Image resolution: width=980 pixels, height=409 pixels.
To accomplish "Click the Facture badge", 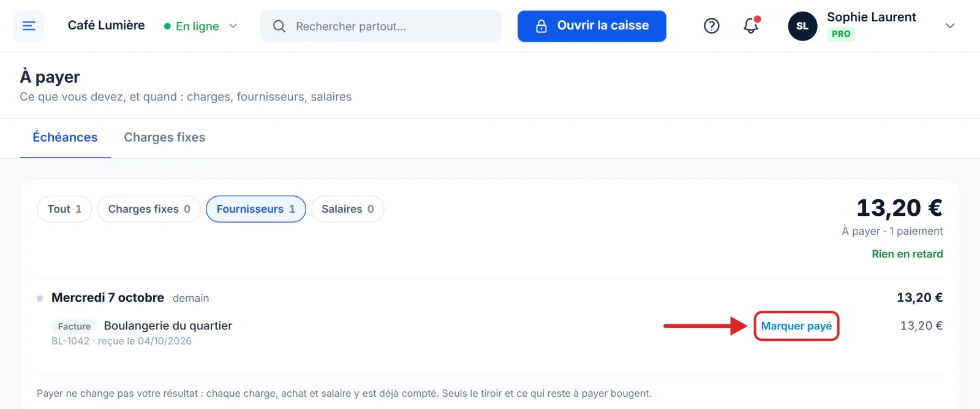I will click(x=74, y=326).
